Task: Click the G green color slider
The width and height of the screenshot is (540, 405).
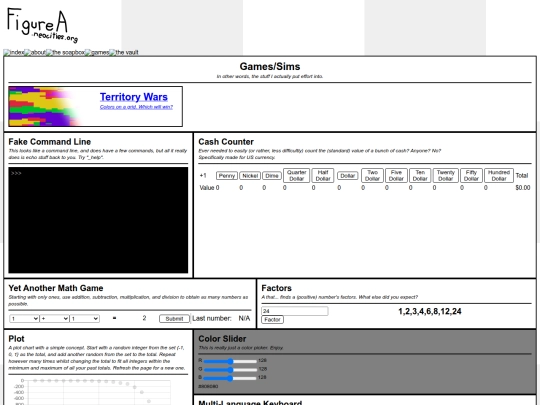Action: coord(230,370)
